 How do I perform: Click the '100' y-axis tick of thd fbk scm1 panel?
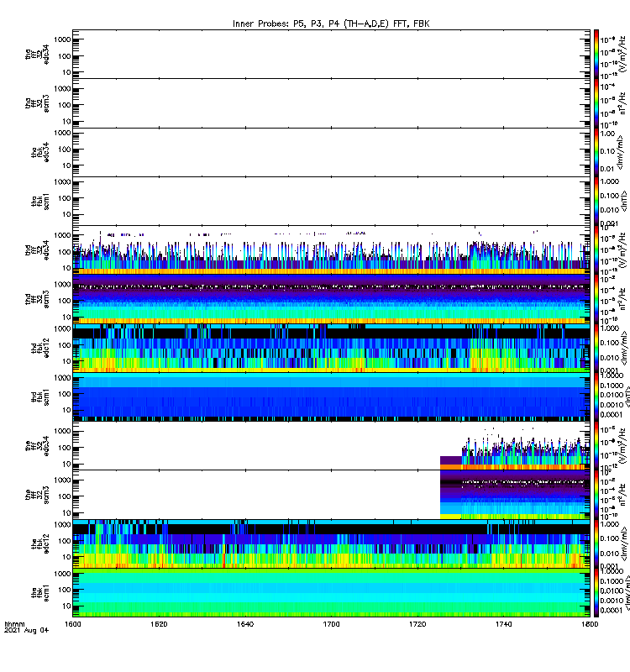coord(65,394)
